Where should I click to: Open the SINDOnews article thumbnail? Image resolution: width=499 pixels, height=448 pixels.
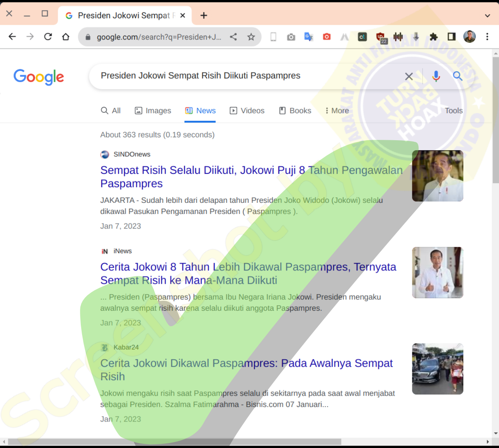pyautogui.click(x=438, y=176)
